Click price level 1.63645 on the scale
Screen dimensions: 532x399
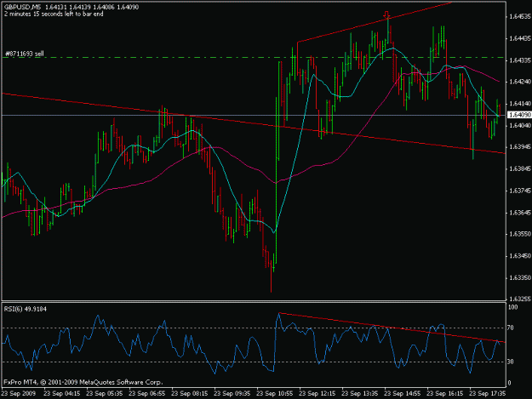click(519, 213)
